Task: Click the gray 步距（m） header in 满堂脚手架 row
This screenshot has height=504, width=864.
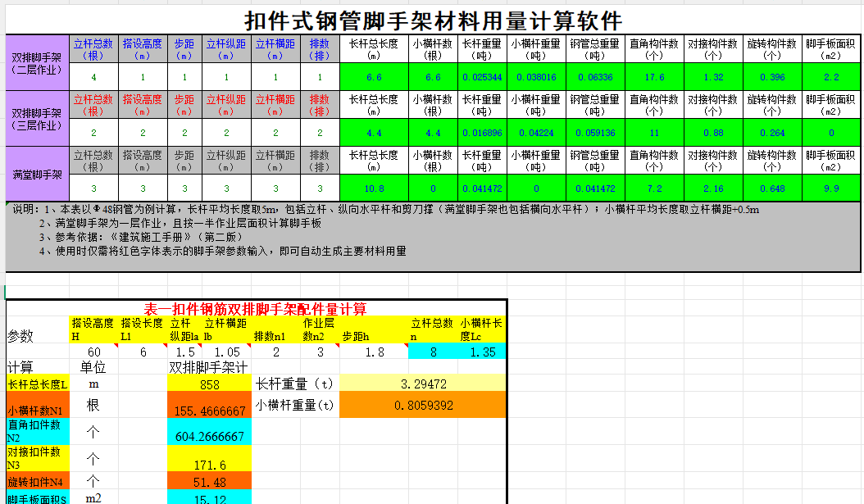Action: [x=184, y=161]
